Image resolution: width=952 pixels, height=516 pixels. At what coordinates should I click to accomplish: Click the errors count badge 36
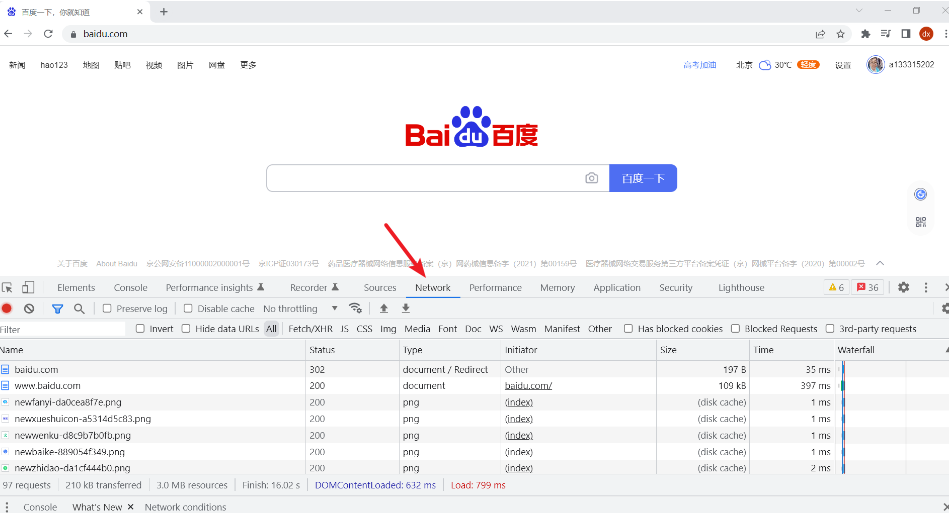pyautogui.click(x=868, y=287)
